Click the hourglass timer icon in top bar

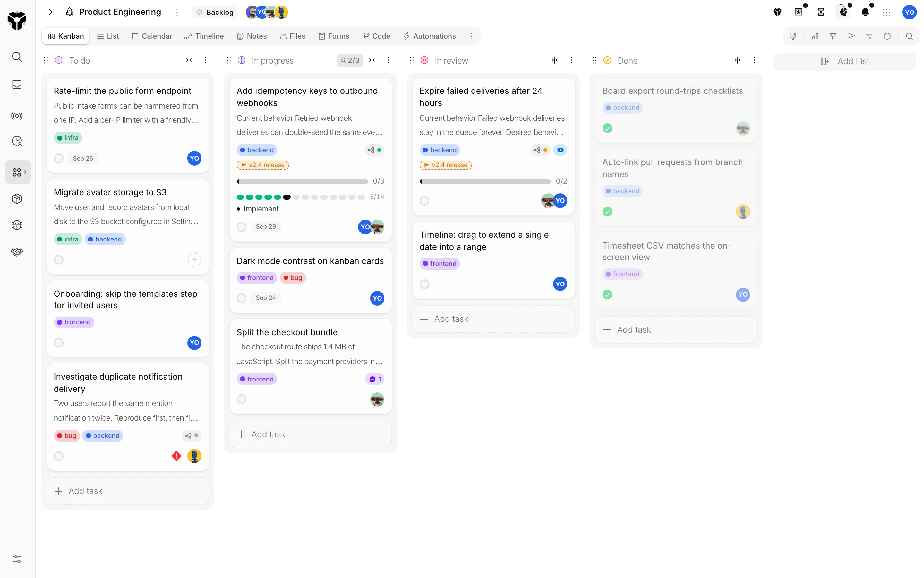[821, 12]
